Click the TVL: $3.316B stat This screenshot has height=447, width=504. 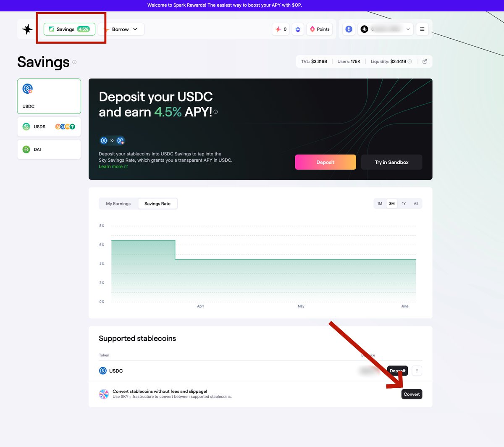point(314,61)
